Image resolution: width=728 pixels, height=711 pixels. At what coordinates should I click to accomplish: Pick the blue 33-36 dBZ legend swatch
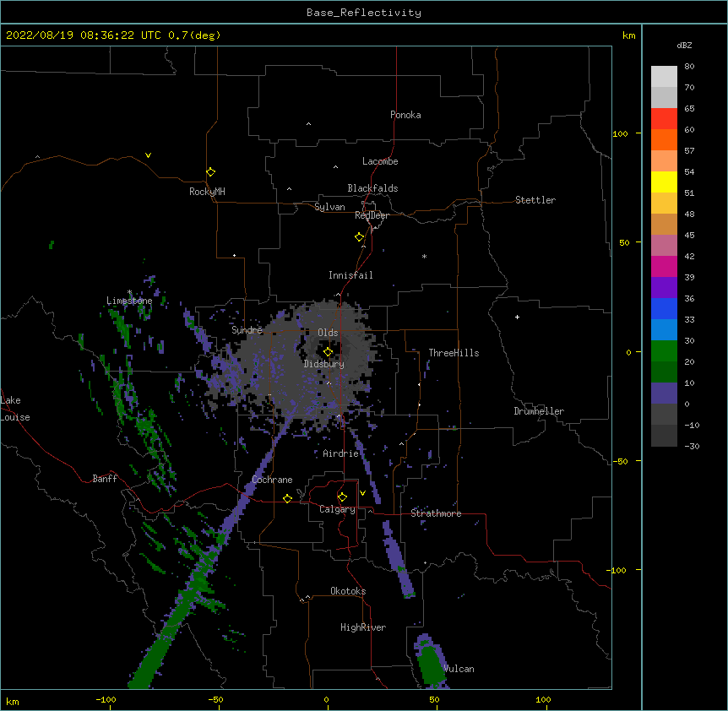point(664,308)
